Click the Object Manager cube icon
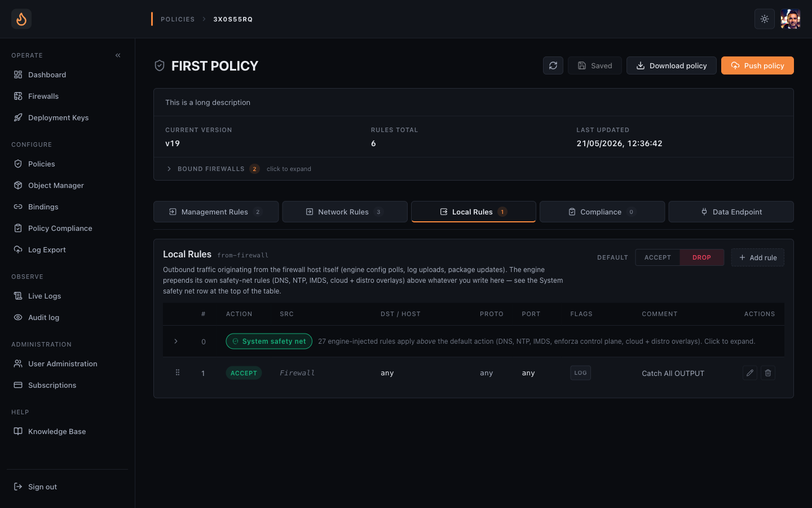The image size is (812, 508). [18, 185]
